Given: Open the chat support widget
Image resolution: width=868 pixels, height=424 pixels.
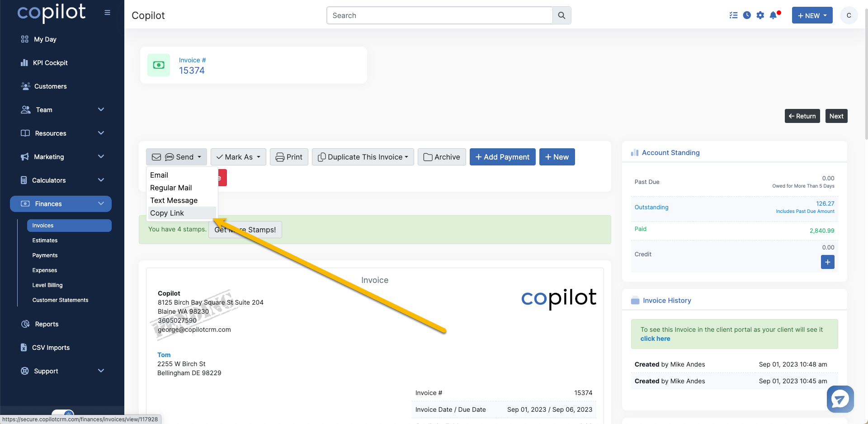Looking at the screenshot, I should click(840, 399).
